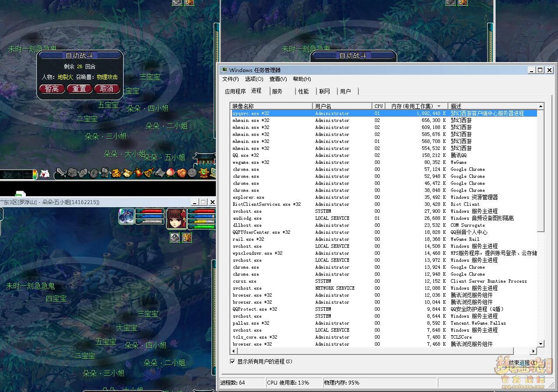
Task: Click the 重置 button in auto-battle panel
Action: point(79,89)
